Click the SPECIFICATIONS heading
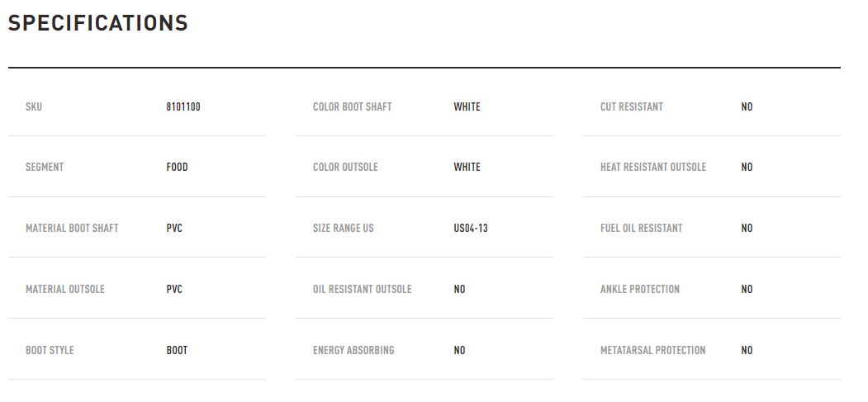This screenshot has height=402, width=868. tap(98, 22)
